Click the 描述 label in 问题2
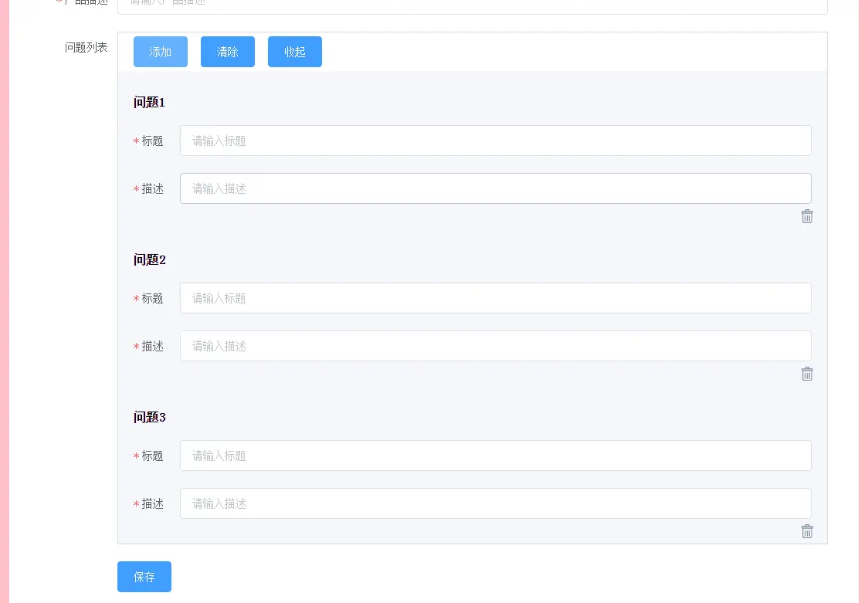This screenshot has width=868, height=603. point(152,347)
